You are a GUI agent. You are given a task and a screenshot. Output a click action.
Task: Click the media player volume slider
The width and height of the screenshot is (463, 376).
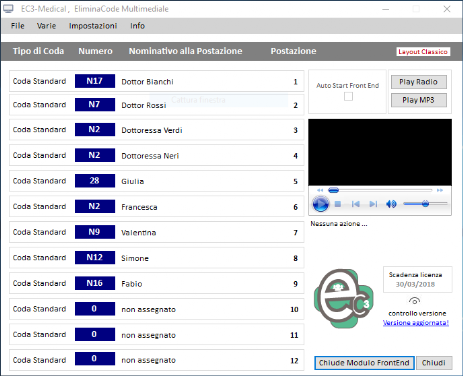click(425, 203)
